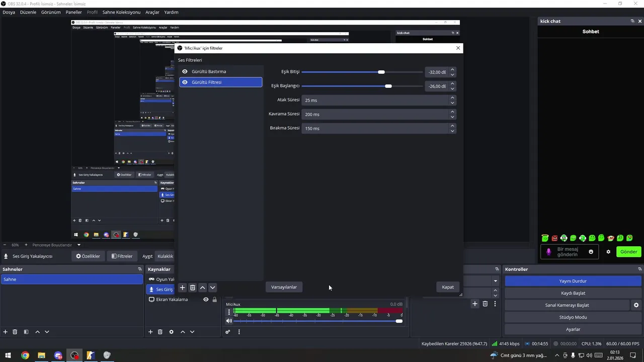644x362 pixels.
Task: Open File Explorer from the taskbar
Action: pyautogui.click(x=42, y=355)
